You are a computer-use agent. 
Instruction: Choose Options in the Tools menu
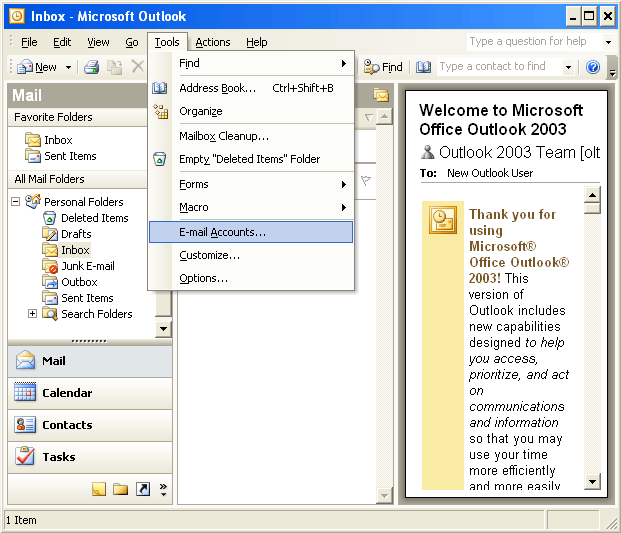coord(251,278)
